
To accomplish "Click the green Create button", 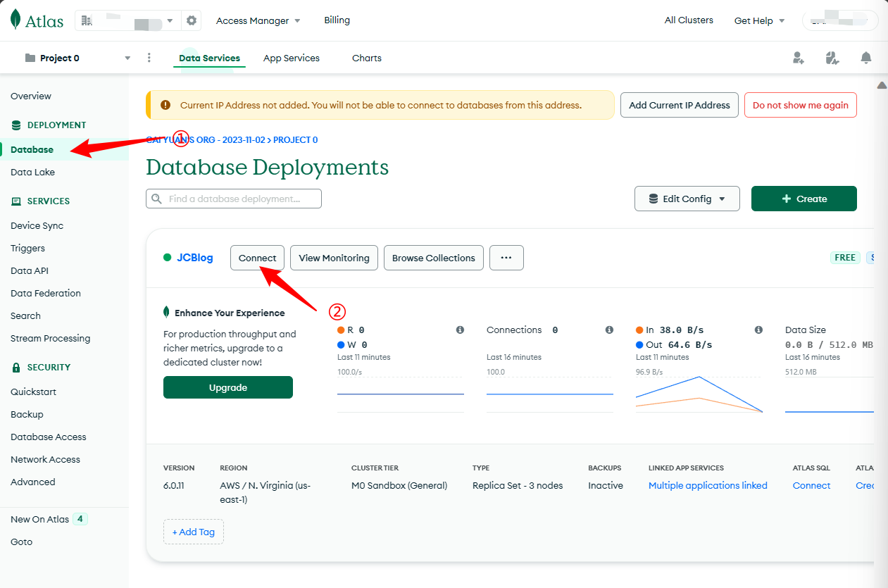I will [x=804, y=199].
